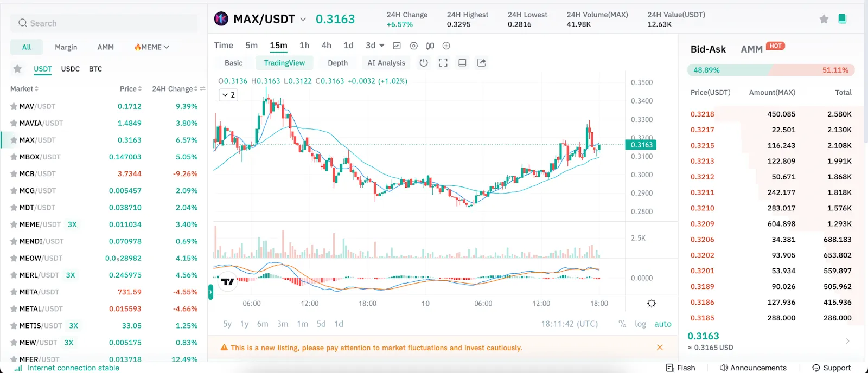Click the TradingView logo on chart
Screen dimensions: 868x373
pyautogui.click(x=228, y=281)
